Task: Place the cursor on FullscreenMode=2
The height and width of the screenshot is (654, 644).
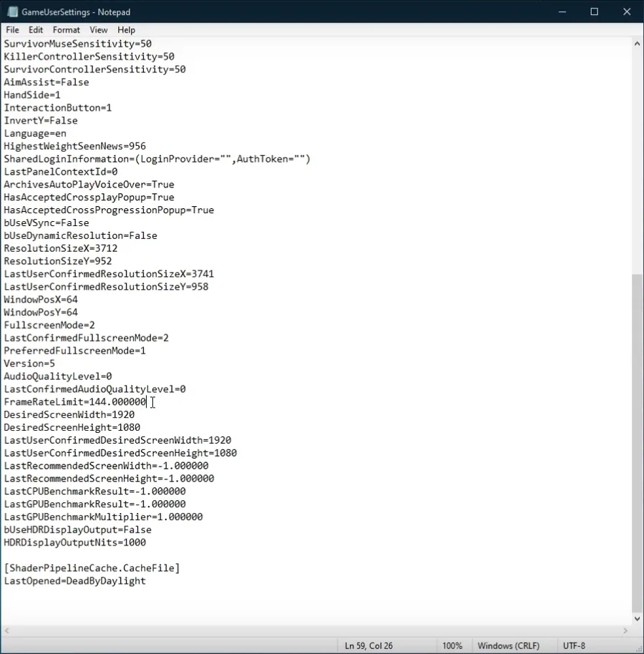Action: click(49, 326)
